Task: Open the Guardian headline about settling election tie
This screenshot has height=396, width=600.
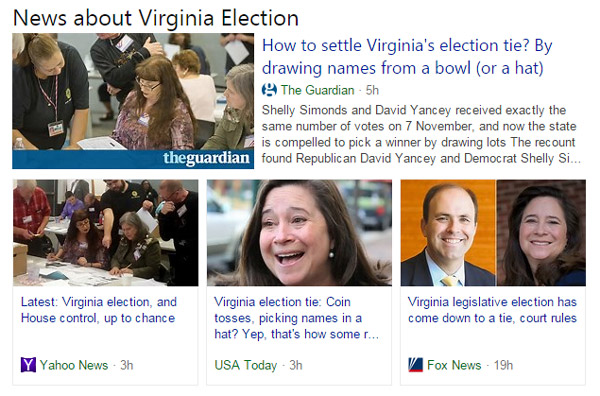Action: (x=408, y=57)
